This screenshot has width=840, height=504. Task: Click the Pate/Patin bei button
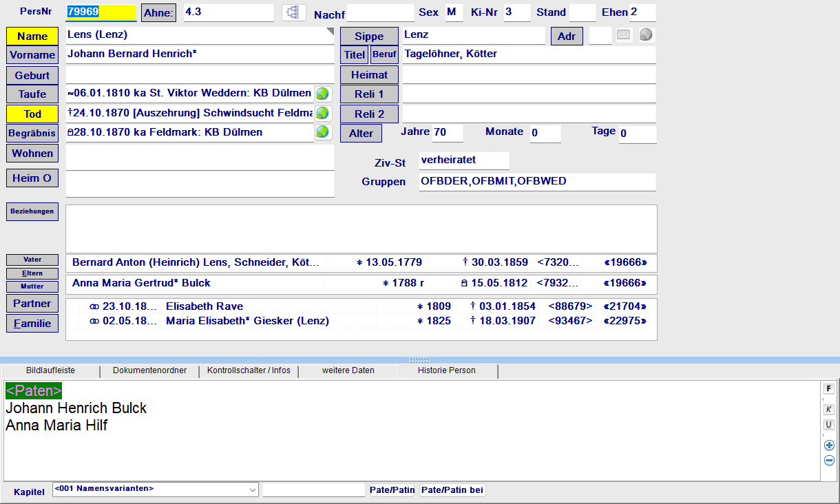(x=452, y=490)
